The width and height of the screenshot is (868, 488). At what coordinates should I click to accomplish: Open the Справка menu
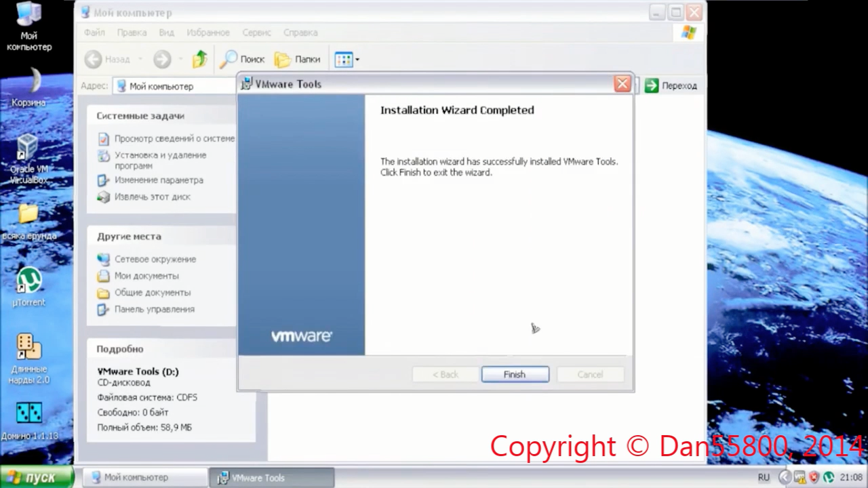click(300, 33)
